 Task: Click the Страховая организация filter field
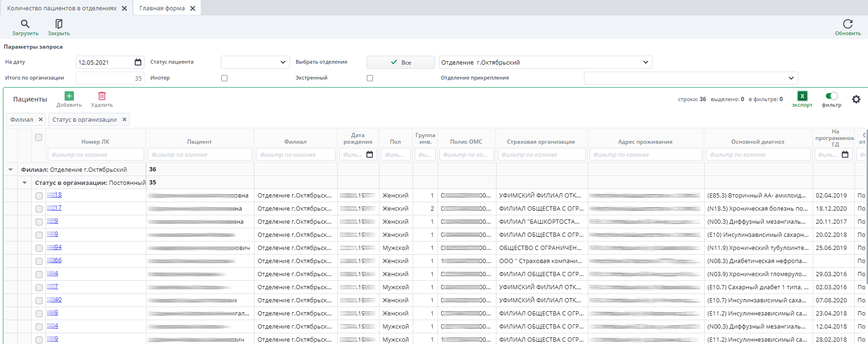[542, 154]
